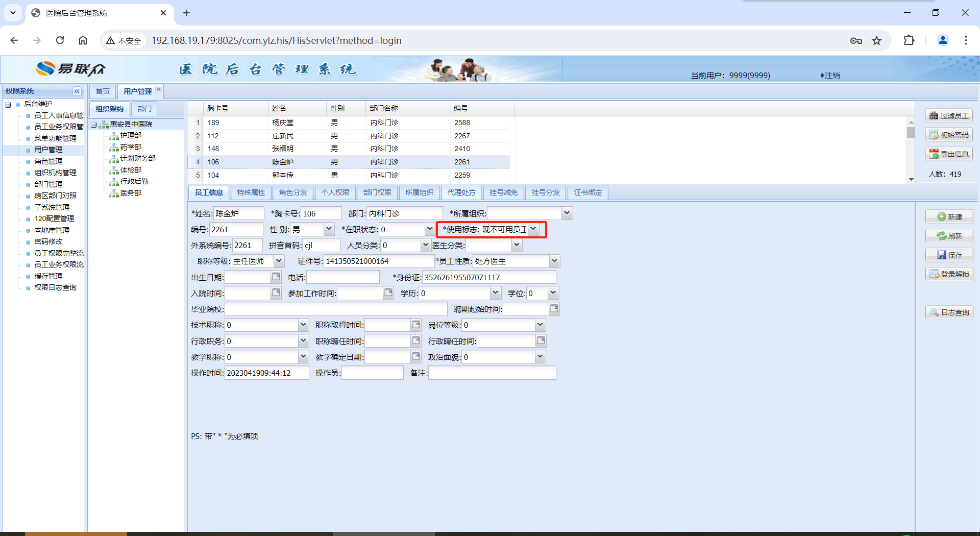The image size is (980, 536).
Task: Open the 使用标志 dropdown
Action: [533, 229]
